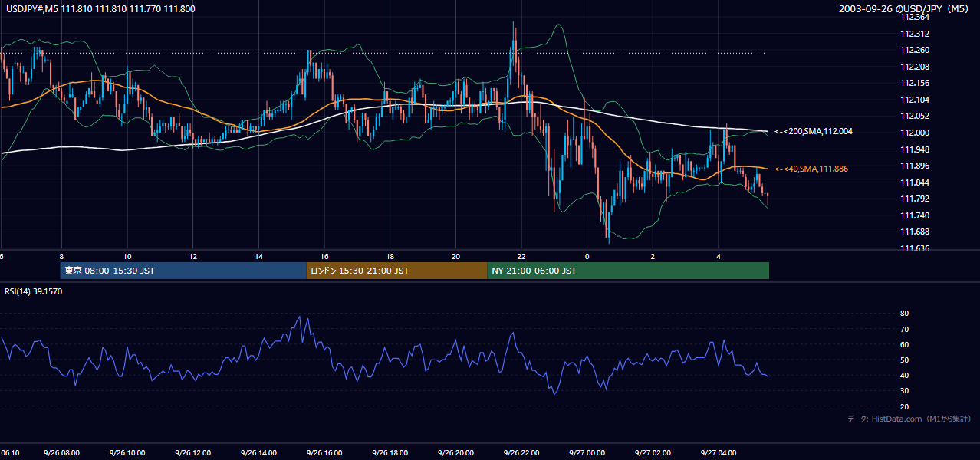Click the RSI 80 level label
The image size is (980, 460).
(x=904, y=314)
